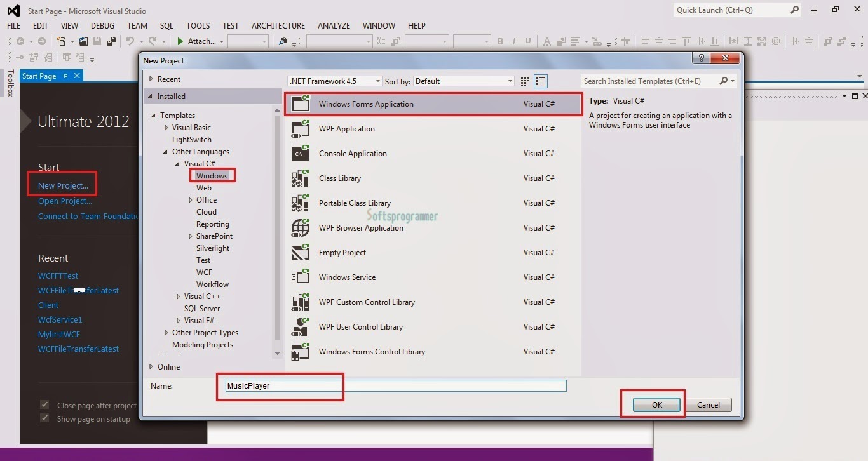
Task: Open the recent project WcfService1
Action: [60, 319]
